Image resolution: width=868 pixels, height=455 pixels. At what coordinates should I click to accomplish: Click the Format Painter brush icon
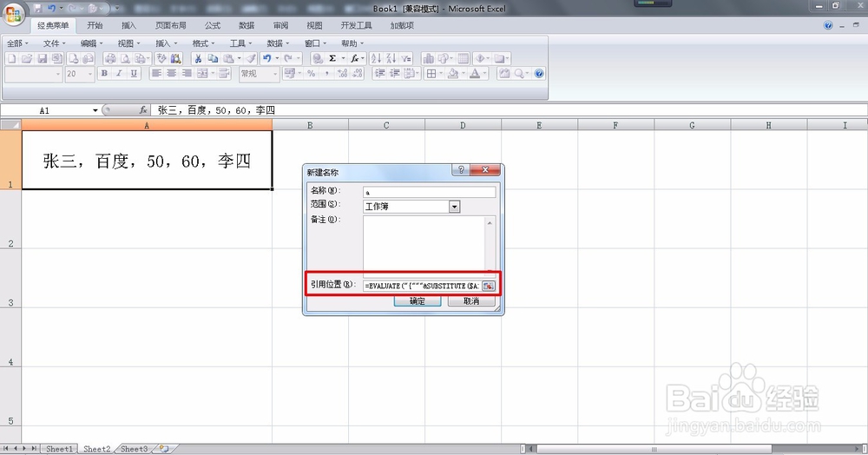pos(251,58)
